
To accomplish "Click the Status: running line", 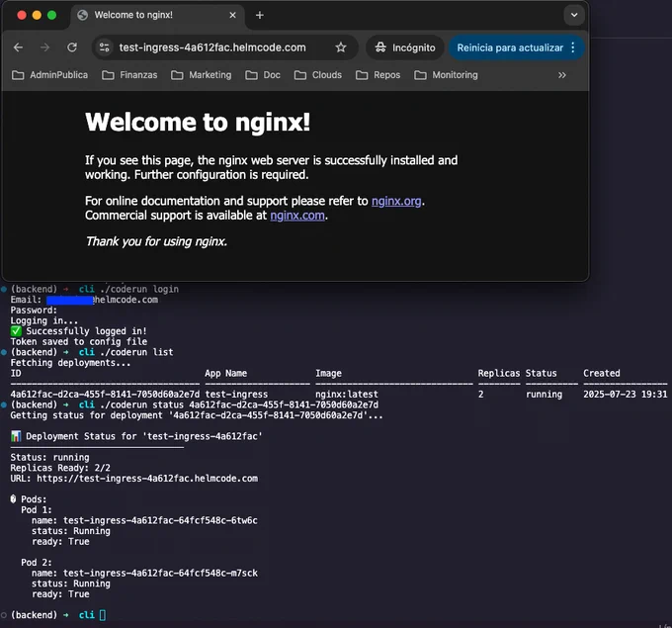I will click(x=49, y=457).
